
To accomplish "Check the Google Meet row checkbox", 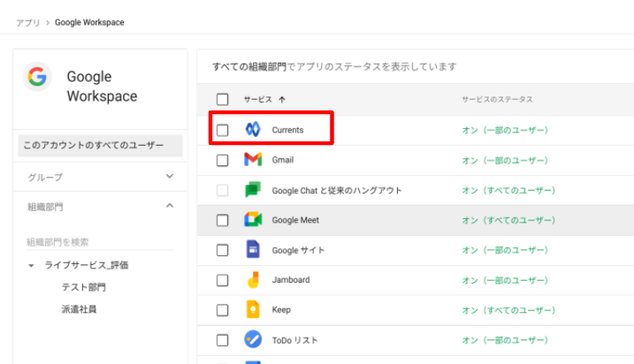I will click(222, 220).
